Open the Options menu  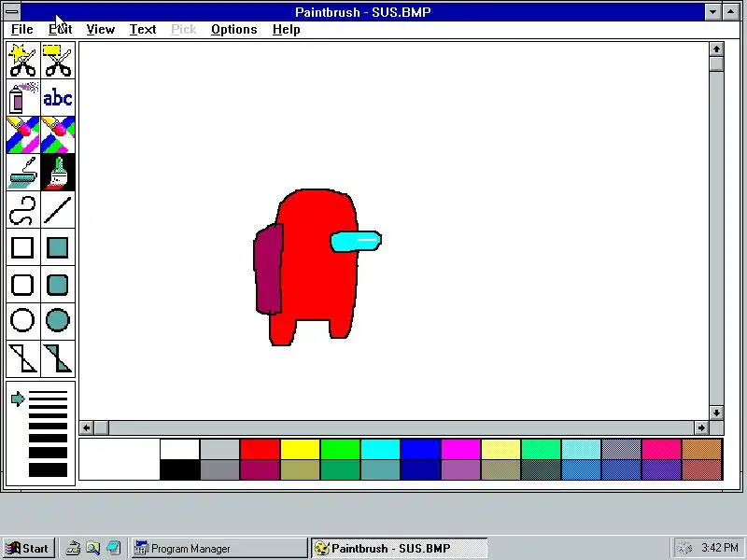click(234, 30)
